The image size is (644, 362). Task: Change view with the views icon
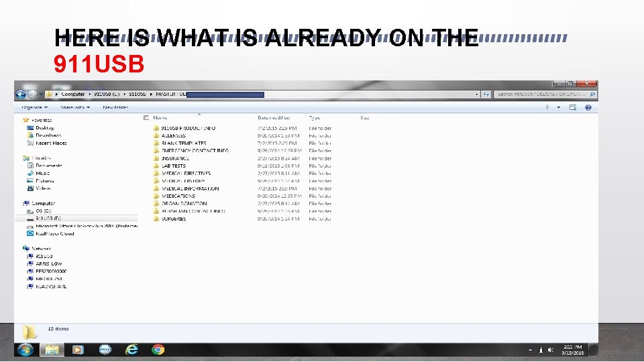(547, 107)
